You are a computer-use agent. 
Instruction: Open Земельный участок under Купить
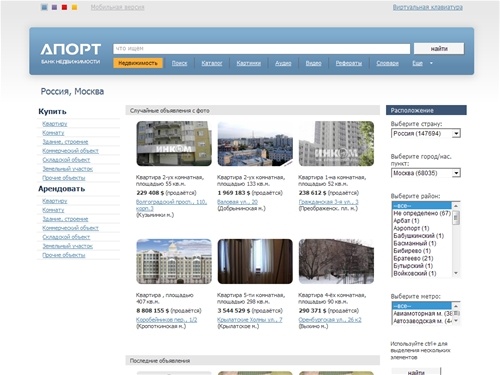67,169
